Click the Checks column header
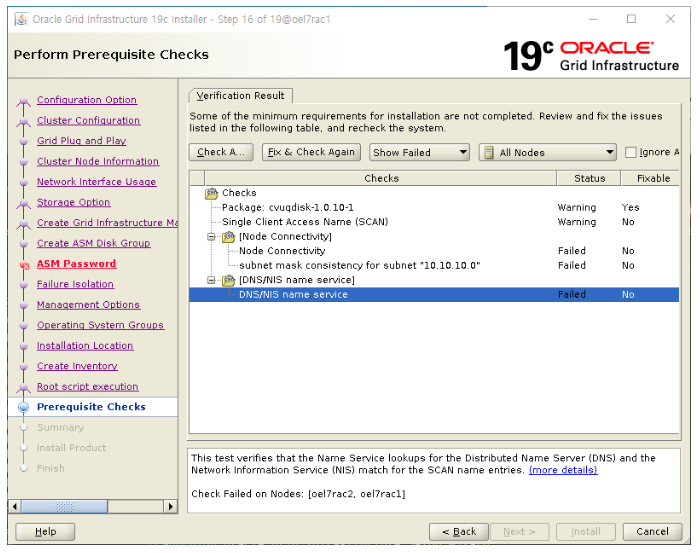Image resolution: width=700 pixels, height=553 pixels. coord(381,179)
